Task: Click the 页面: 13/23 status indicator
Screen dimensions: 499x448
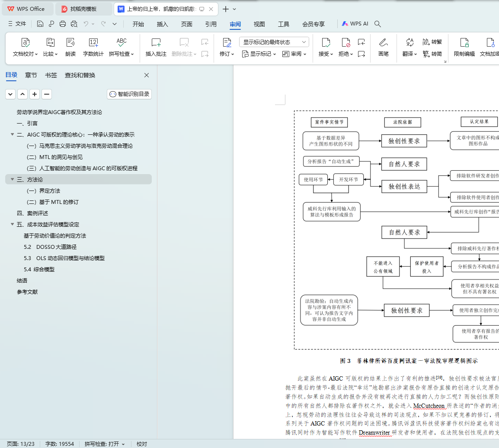Action: (21, 444)
